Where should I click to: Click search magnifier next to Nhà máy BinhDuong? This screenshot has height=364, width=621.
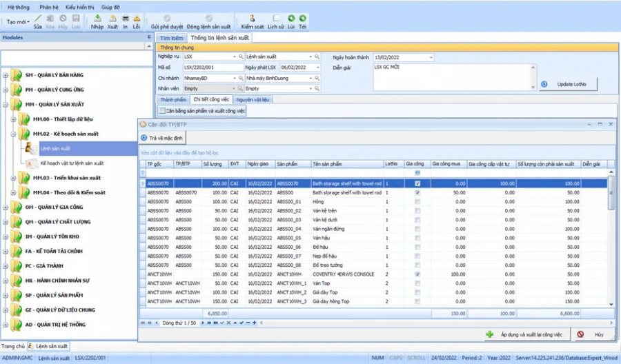317,78
